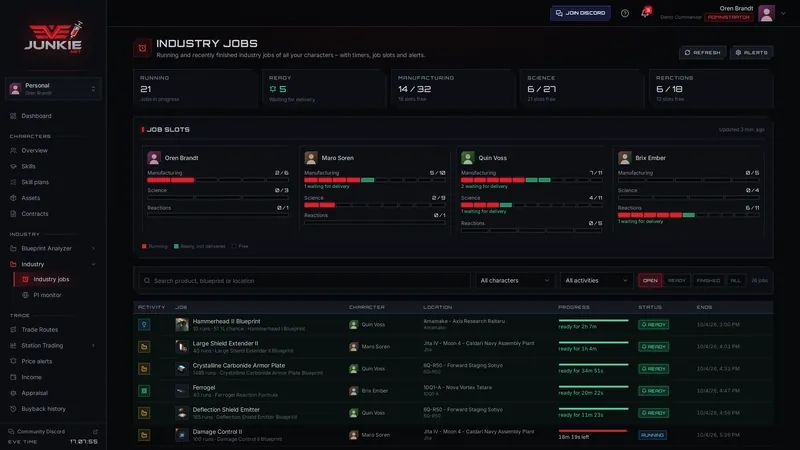Sort by the Ends column header
The width and height of the screenshot is (800, 450).
coord(704,307)
